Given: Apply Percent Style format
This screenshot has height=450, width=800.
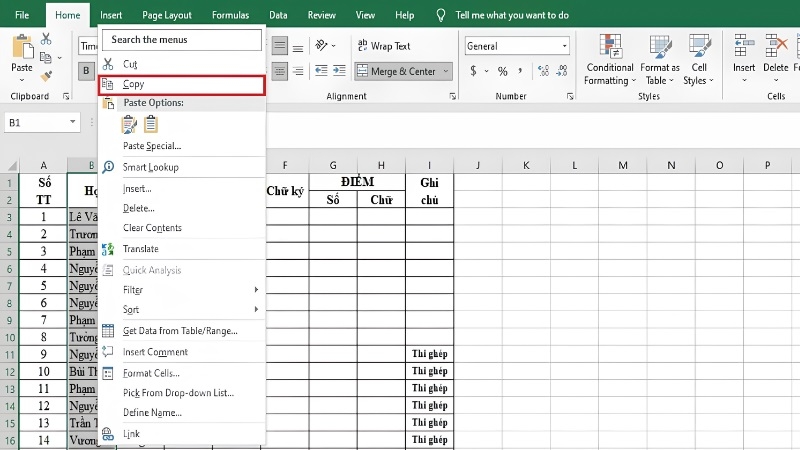Looking at the screenshot, I should point(503,71).
